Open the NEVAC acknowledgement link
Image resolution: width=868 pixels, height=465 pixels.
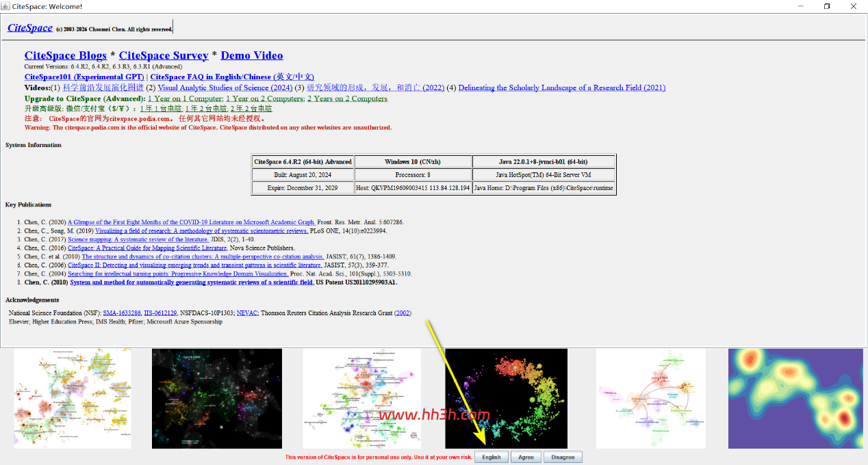pyautogui.click(x=247, y=313)
